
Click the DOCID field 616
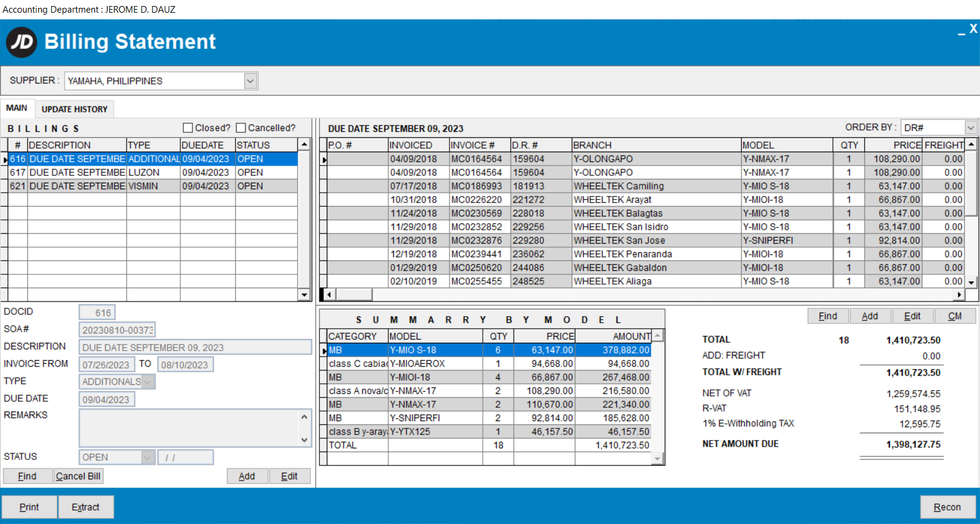point(97,312)
